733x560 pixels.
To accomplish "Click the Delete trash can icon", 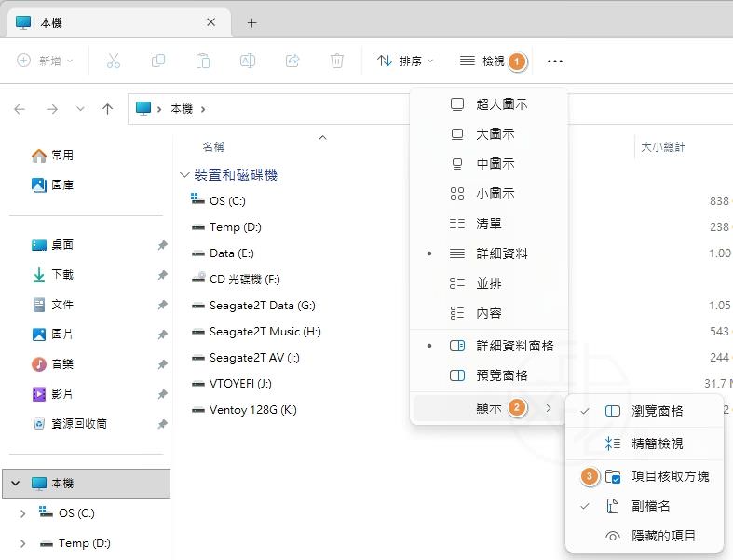I will [337, 61].
